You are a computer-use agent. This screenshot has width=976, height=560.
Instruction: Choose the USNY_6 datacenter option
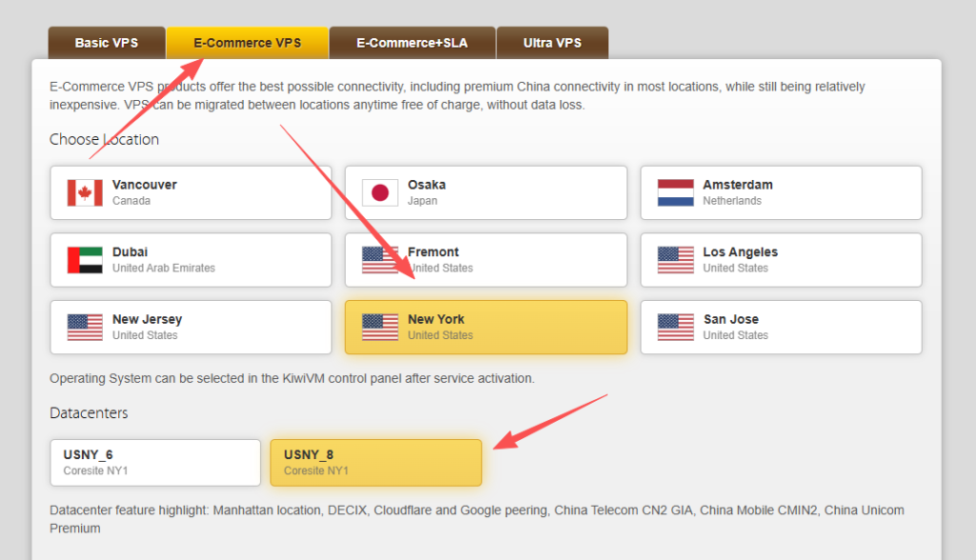155,463
